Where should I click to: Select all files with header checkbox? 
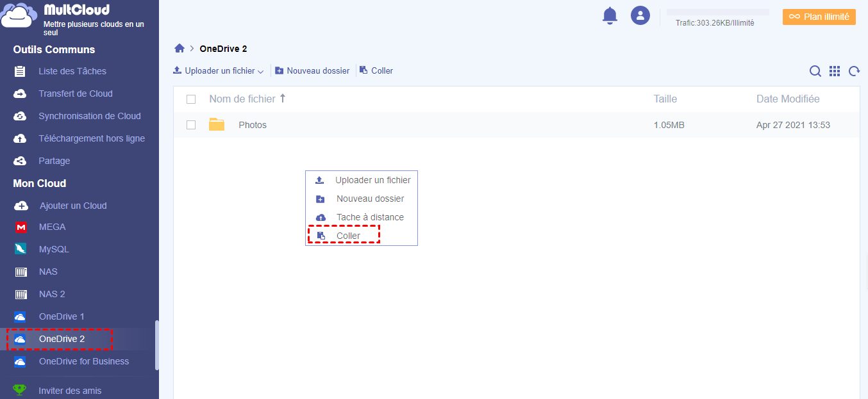click(x=191, y=99)
